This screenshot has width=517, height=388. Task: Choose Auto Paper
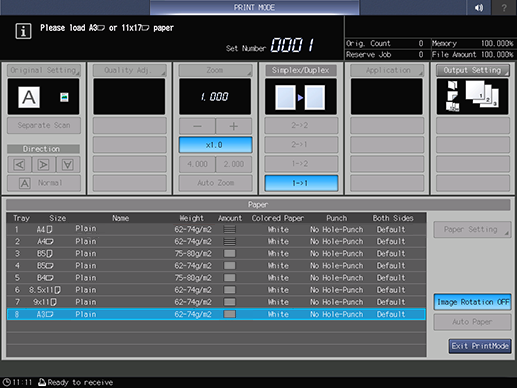tap(472, 322)
